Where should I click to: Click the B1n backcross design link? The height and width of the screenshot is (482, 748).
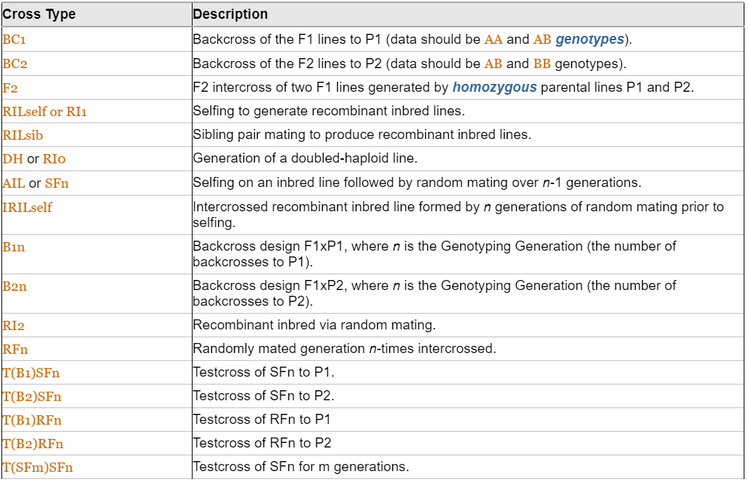click(15, 247)
